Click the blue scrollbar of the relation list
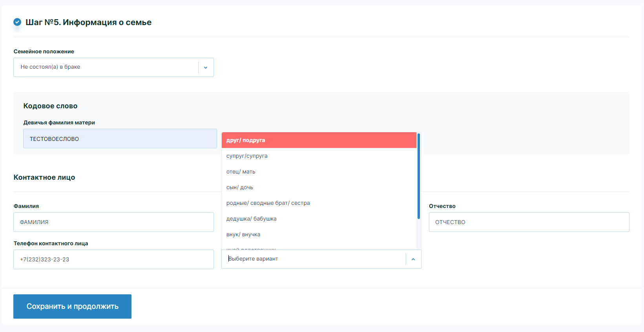 (419, 177)
